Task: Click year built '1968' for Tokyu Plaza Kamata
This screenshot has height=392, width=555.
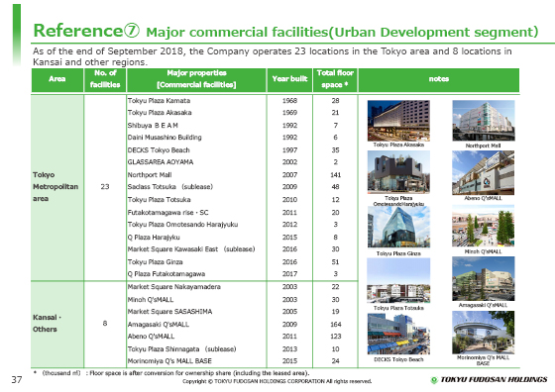Action: 289,101
